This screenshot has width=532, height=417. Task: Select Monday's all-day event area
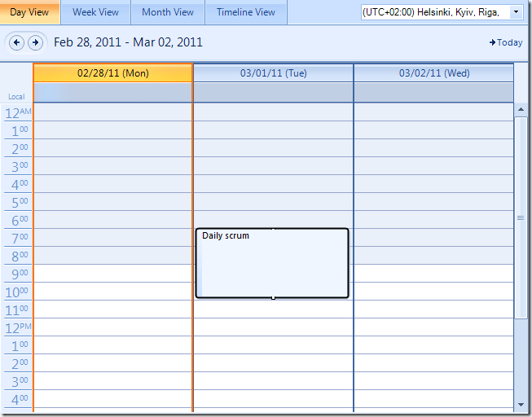(x=113, y=92)
